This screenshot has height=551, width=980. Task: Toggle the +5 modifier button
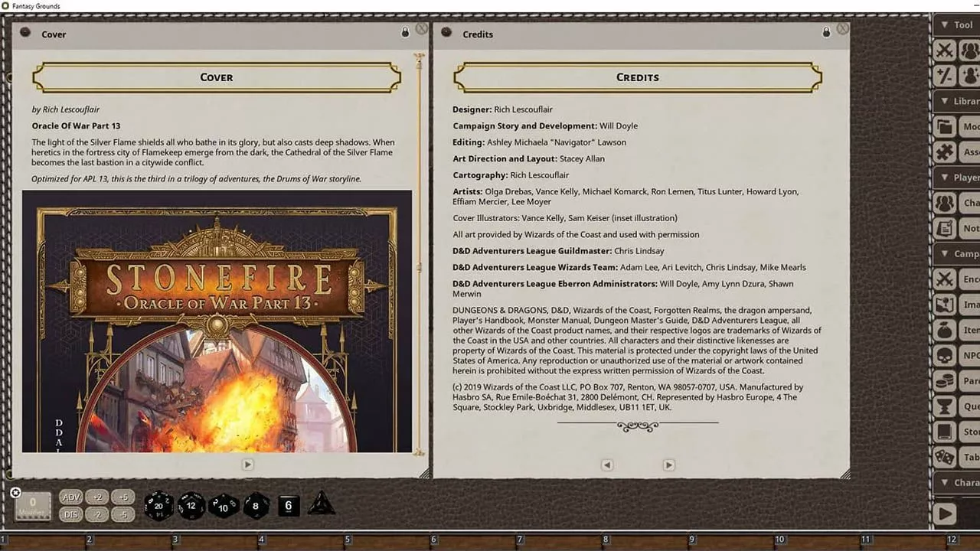coord(123,497)
